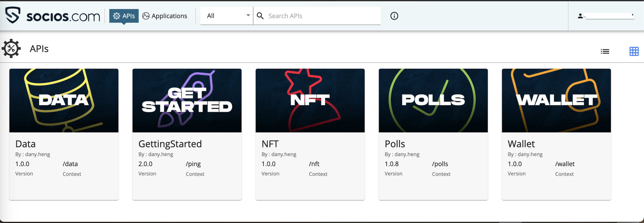Open the Wallet thumbnail image
This screenshot has height=223, width=644.
coord(556,100)
